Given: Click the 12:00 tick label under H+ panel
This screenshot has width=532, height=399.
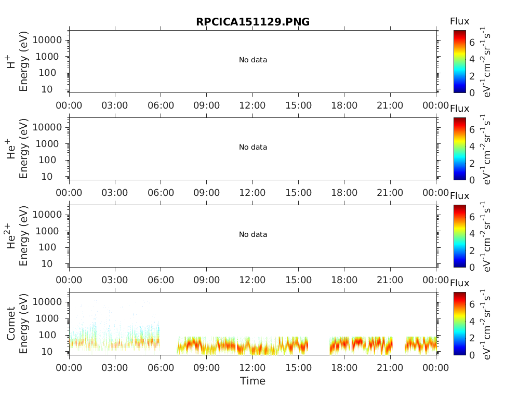Looking at the screenshot, I should pyautogui.click(x=252, y=105).
